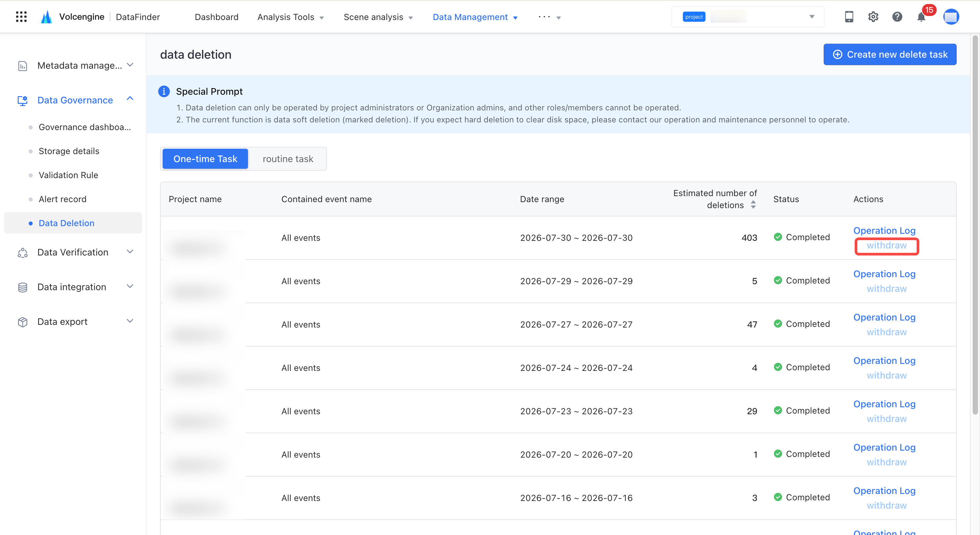The image size is (980, 535).
Task: Open Operation Log for 2026-07-27 task
Action: (x=884, y=317)
